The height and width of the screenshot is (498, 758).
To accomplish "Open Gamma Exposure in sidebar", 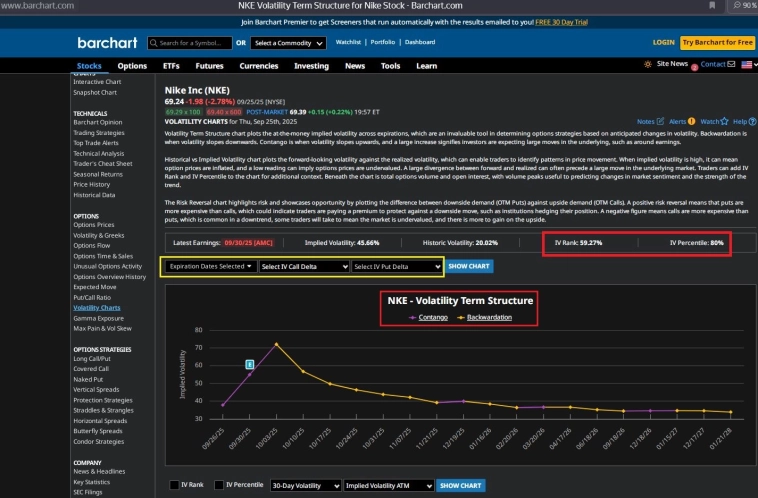I will (100, 318).
